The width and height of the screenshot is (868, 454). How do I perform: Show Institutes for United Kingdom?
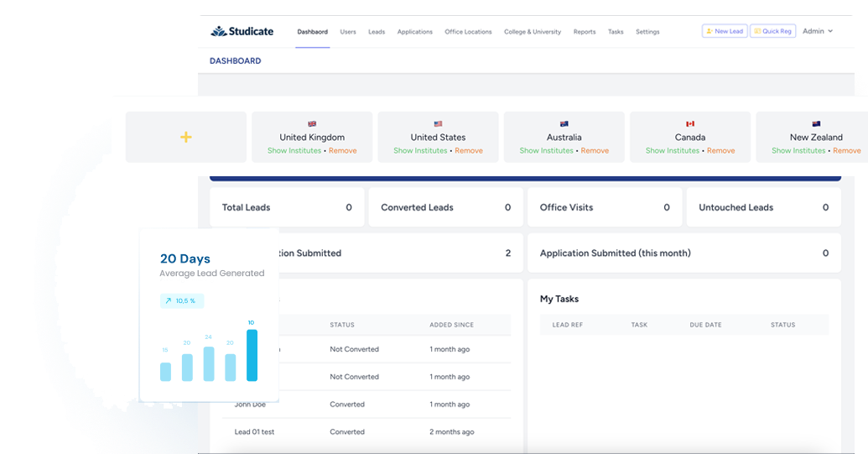coord(294,151)
